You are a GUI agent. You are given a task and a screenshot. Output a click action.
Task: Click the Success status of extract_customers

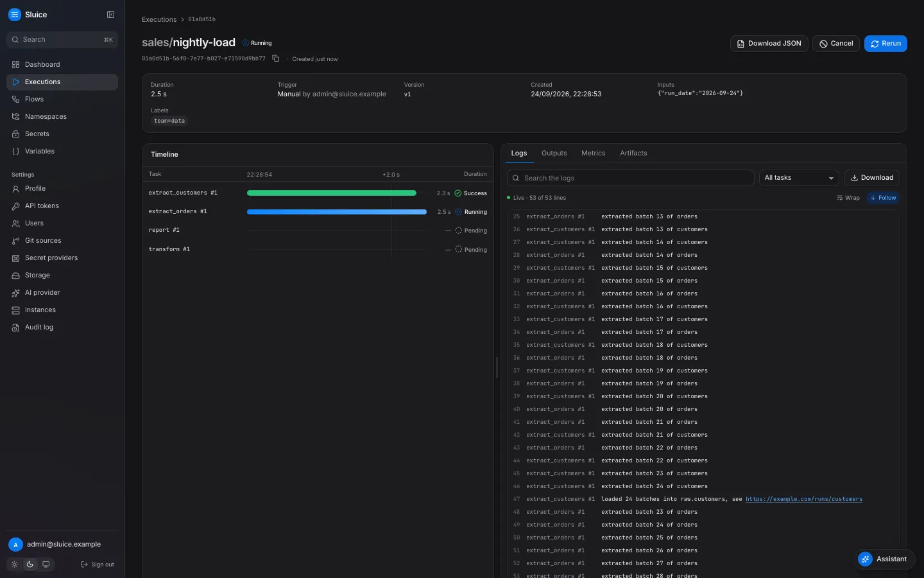click(x=470, y=193)
